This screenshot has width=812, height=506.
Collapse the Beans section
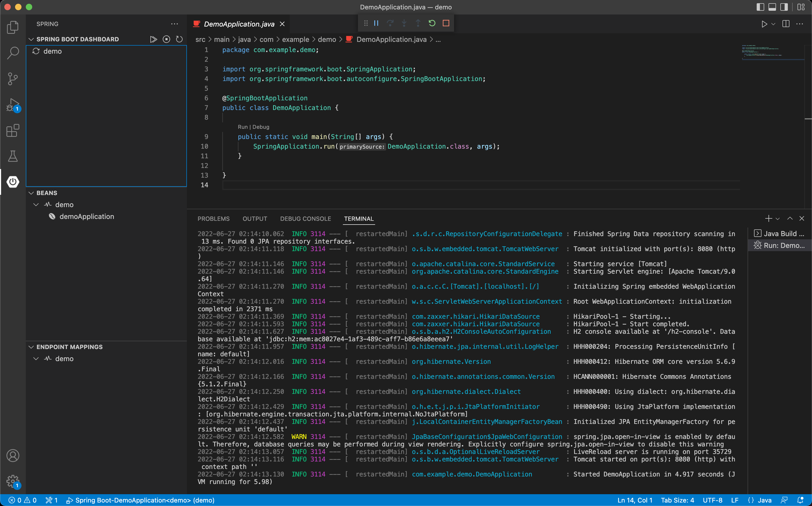[31, 193]
